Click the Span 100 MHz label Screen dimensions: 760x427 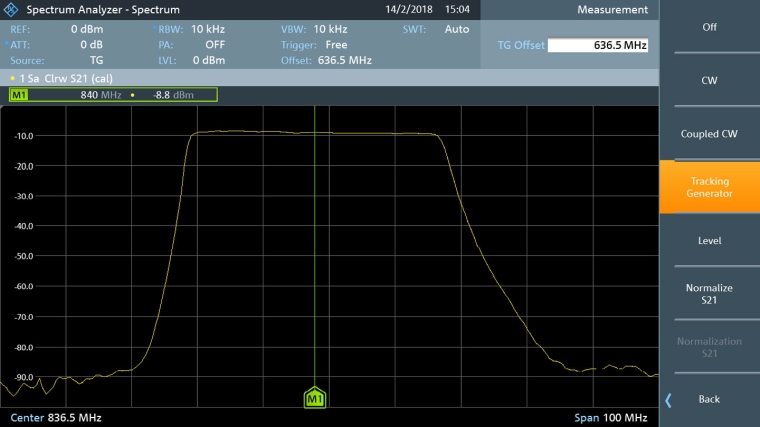pyautogui.click(x=610, y=417)
